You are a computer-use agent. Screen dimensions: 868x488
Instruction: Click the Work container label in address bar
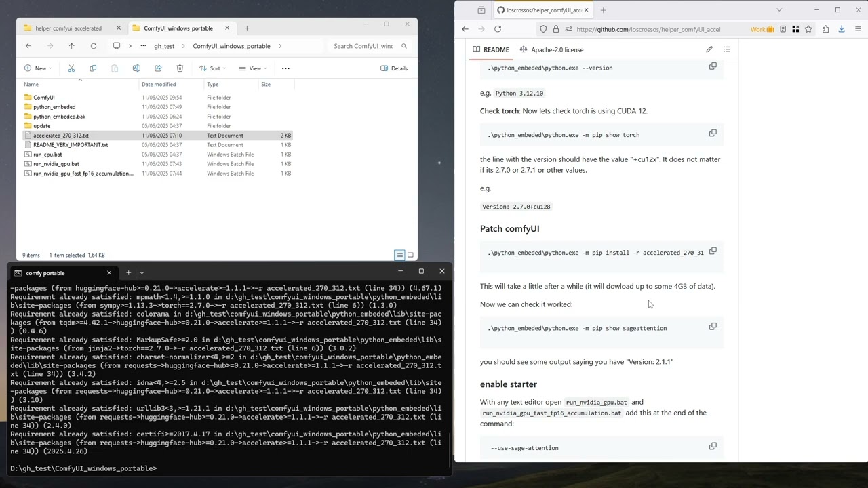762,29
